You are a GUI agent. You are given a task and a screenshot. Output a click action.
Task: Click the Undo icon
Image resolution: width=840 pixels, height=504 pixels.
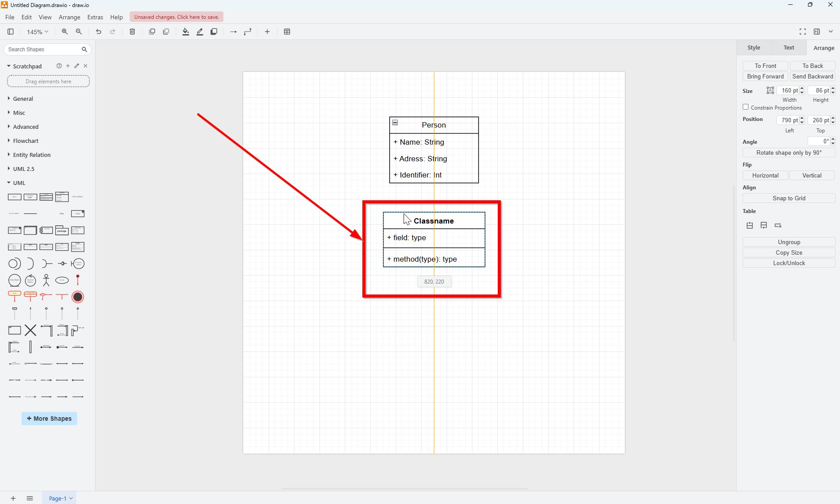[x=98, y=32]
